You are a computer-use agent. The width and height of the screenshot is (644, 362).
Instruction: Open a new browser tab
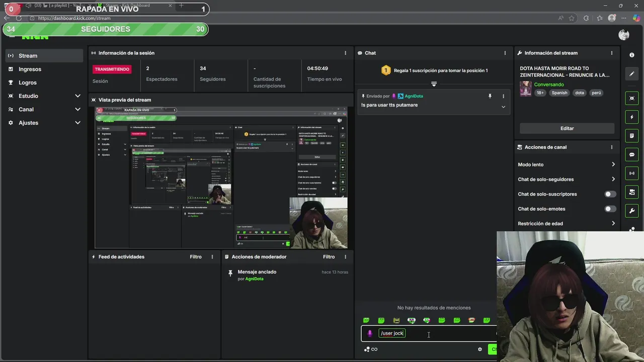pyautogui.click(x=181, y=6)
